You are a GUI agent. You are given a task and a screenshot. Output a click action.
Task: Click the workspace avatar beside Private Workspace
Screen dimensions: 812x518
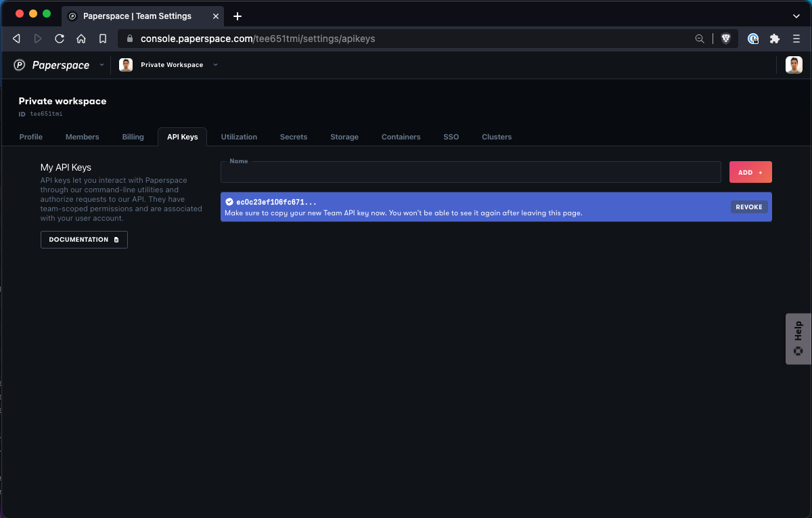point(126,65)
